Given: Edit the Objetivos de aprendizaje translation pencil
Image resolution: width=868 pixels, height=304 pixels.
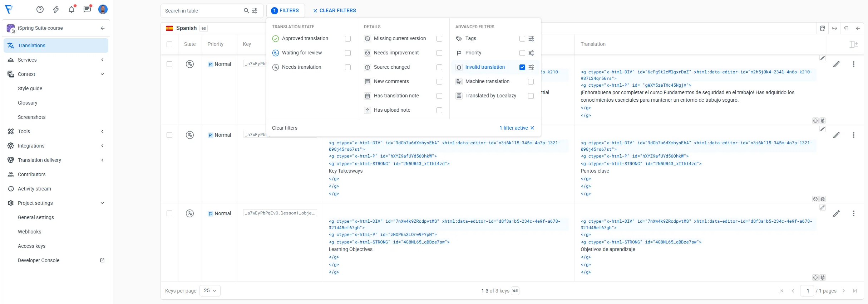Looking at the screenshot, I should pyautogui.click(x=837, y=213).
